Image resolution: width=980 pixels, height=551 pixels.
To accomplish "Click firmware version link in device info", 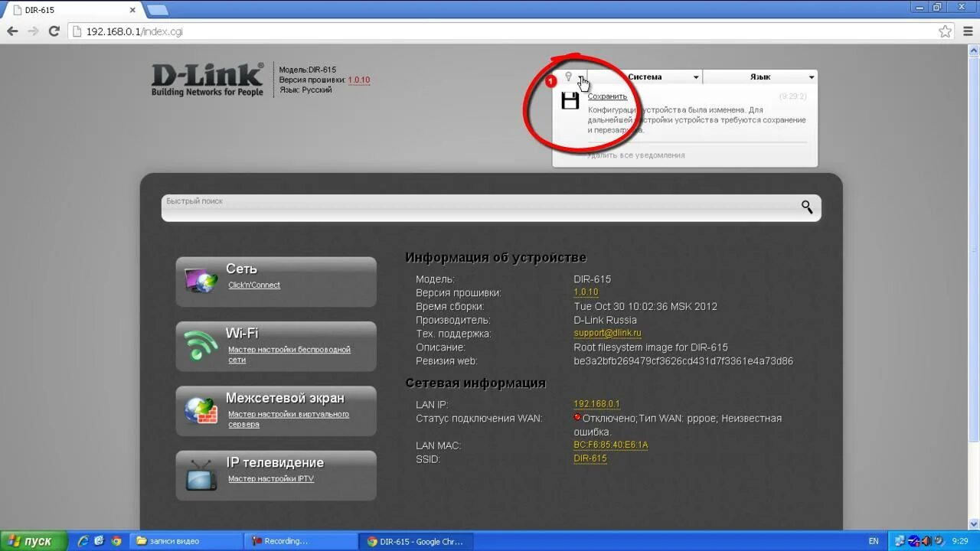I will tap(586, 292).
